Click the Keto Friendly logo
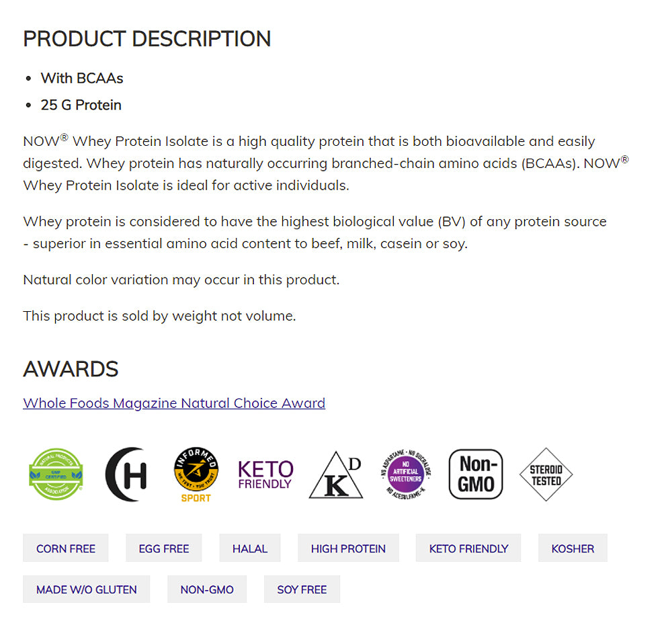Image resolution: width=672 pixels, height=623 pixels. click(x=265, y=474)
